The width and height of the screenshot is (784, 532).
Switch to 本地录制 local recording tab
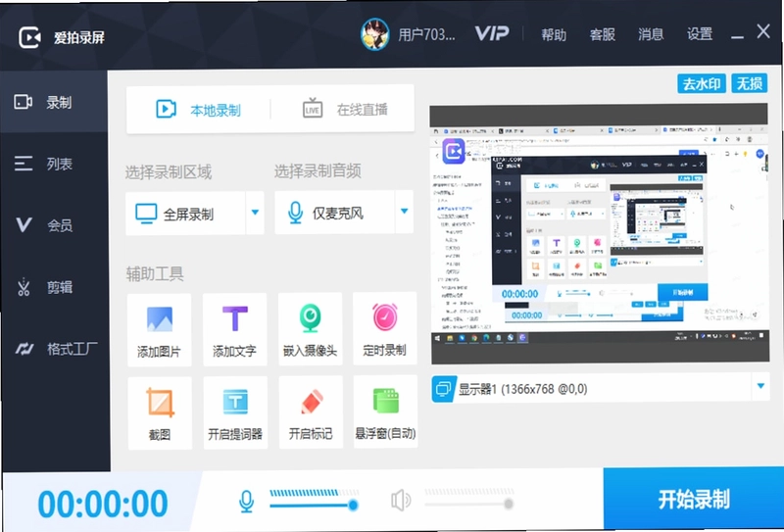click(x=199, y=110)
